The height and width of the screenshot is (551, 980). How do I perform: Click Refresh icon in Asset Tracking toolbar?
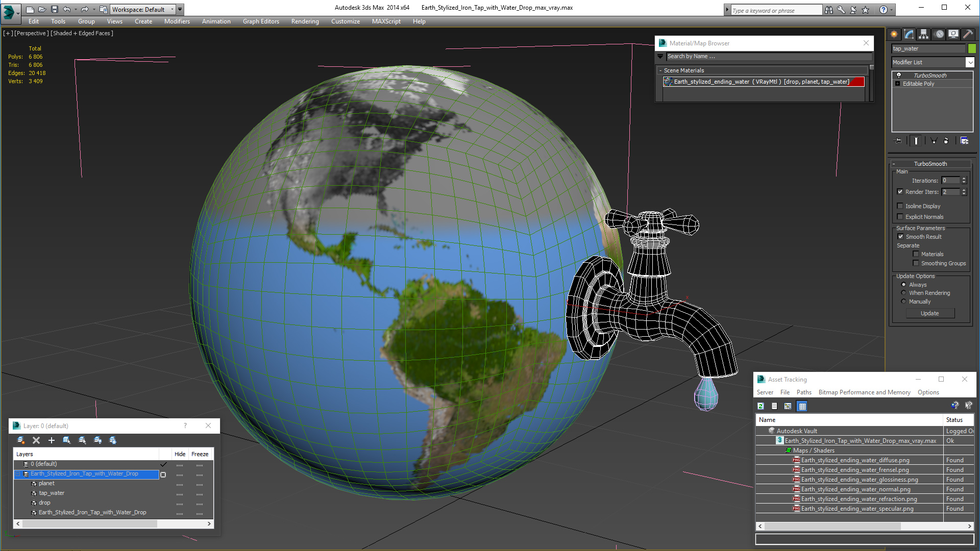(x=761, y=406)
